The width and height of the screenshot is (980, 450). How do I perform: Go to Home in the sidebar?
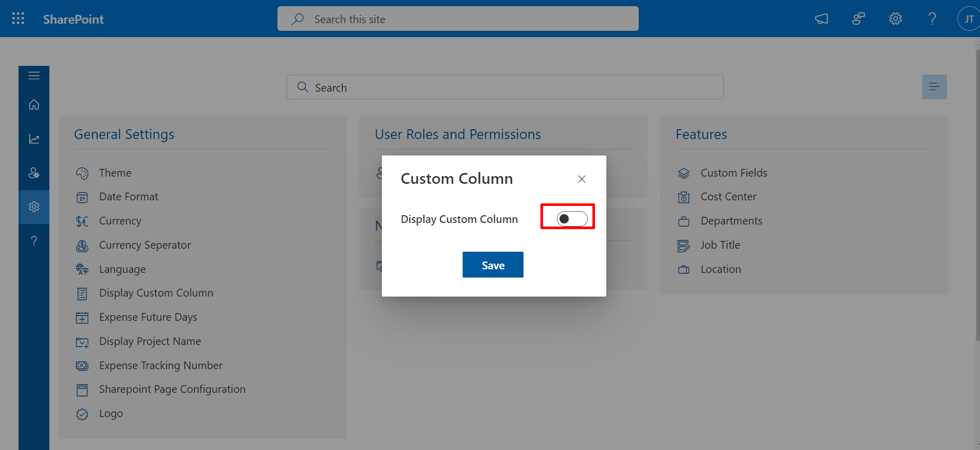(x=34, y=105)
